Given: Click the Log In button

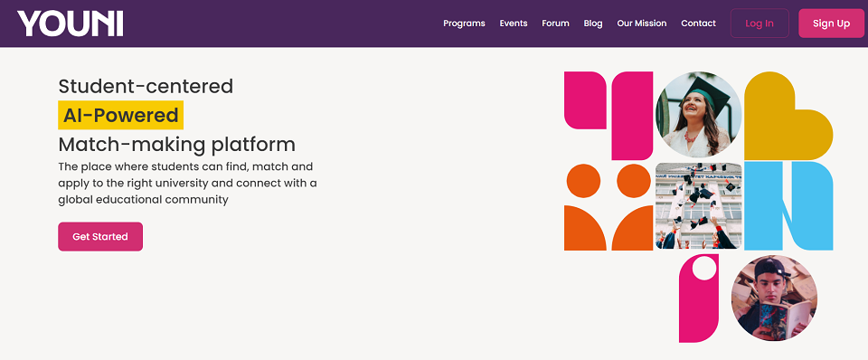Looking at the screenshot, I should click(759, 24).
